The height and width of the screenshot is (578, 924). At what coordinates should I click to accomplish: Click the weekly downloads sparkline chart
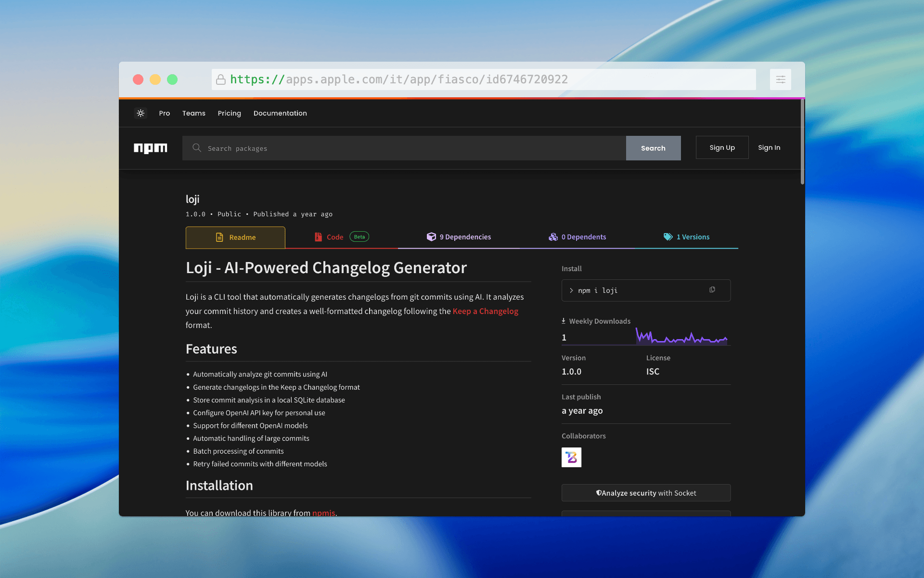681,336
